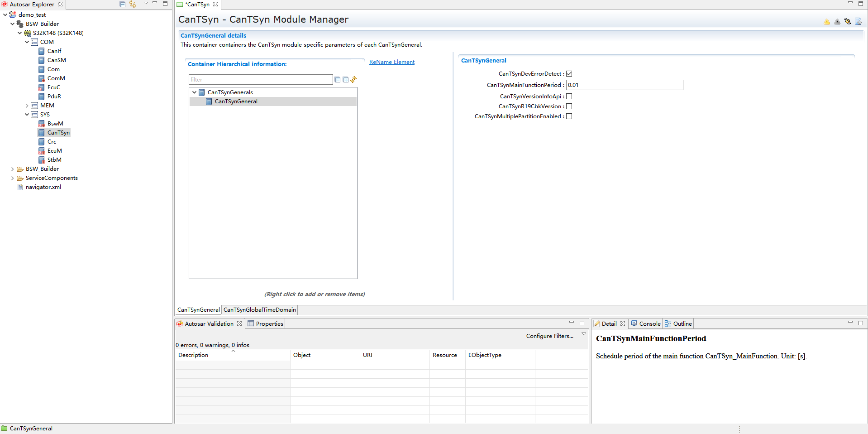This screenshot has height=434, width=868.
Task: Click the refresh icon next to filter
Action: point(354,80)
